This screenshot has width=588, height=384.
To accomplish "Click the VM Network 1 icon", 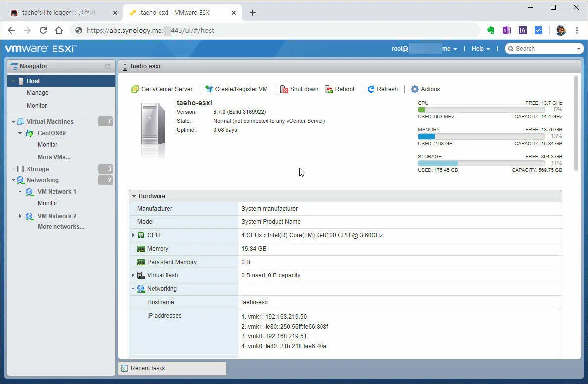I will click(29, 192).
